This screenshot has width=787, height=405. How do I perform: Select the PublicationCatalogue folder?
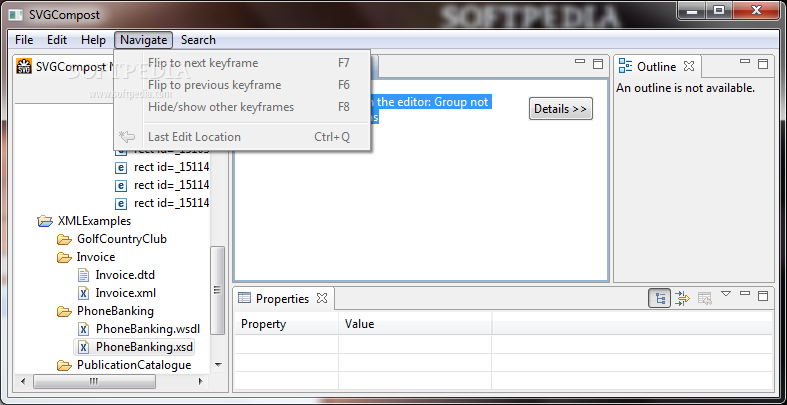pos(134,365)
